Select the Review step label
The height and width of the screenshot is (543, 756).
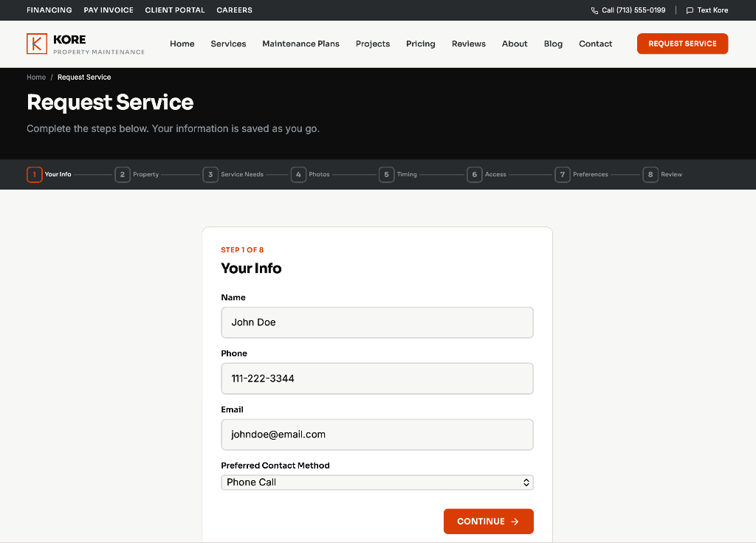point(672,174)
